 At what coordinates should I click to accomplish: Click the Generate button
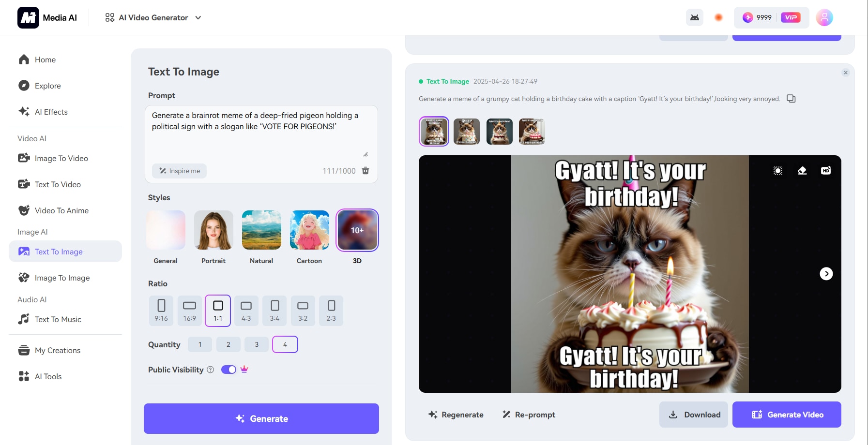pyautogui.click(x=261, y=418)
